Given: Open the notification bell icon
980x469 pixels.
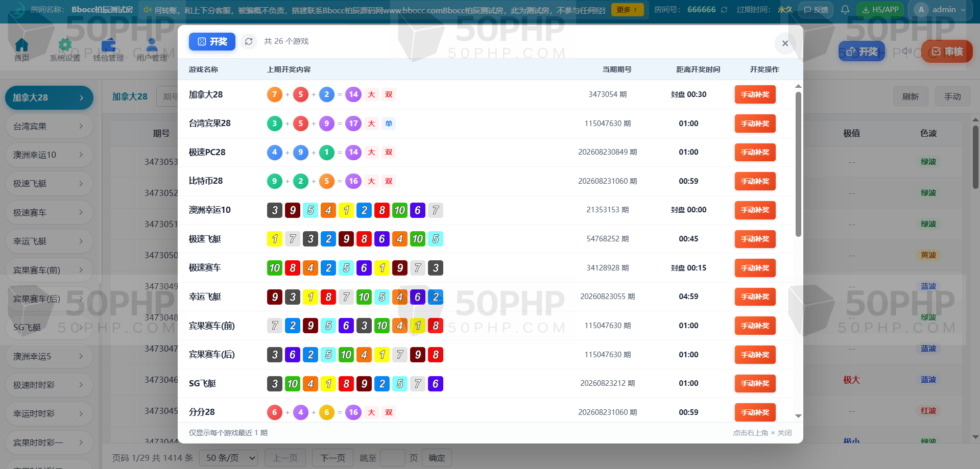Looking at the screenshot, I should 845,10.
